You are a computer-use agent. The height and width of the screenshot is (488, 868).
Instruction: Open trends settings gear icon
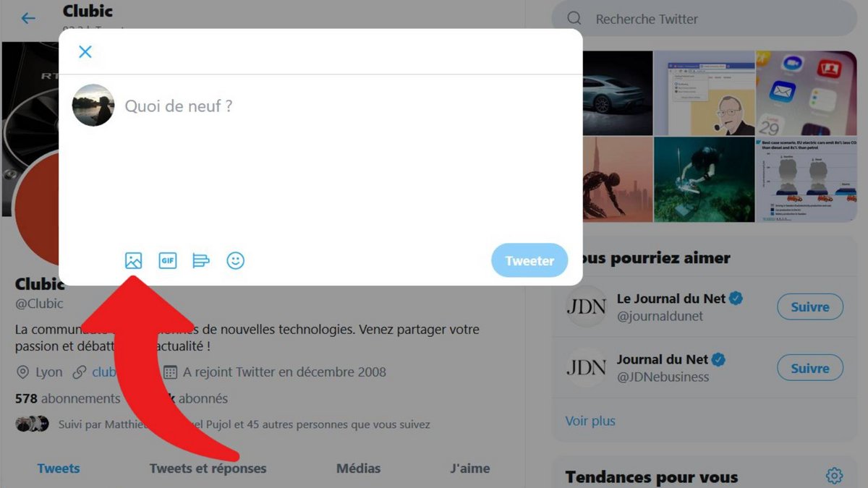pos(834,476)
